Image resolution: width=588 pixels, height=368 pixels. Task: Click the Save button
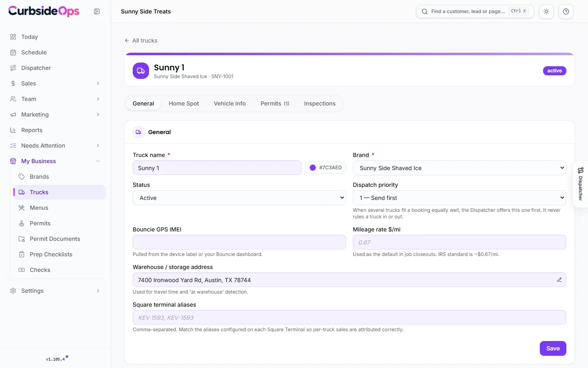pyautogui.click(x=553, y=348)
